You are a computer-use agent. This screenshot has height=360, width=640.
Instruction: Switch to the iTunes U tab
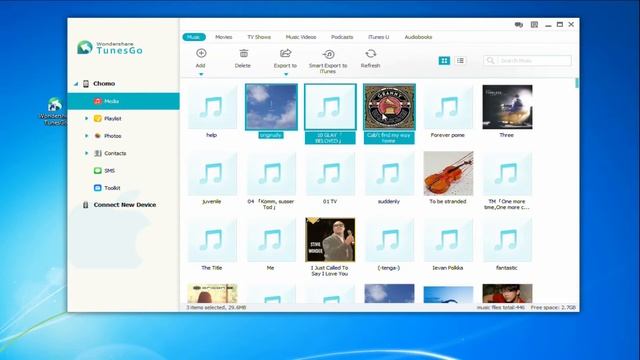tap(379, 37)
